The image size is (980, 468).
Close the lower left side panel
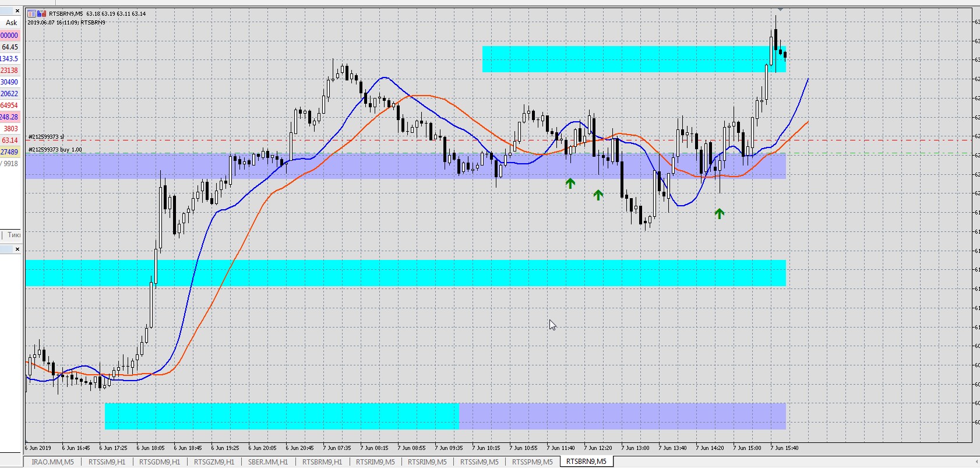click(x=17, y=249)
